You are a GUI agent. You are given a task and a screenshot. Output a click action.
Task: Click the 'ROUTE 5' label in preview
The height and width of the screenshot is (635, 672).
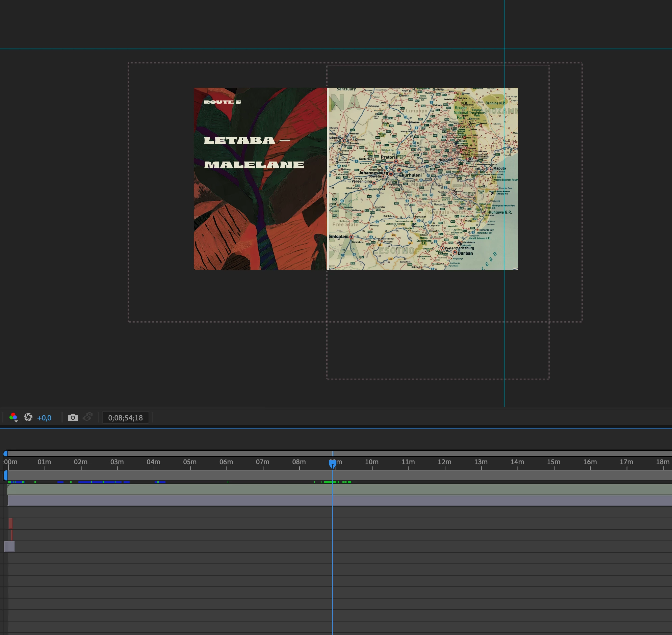222,102
